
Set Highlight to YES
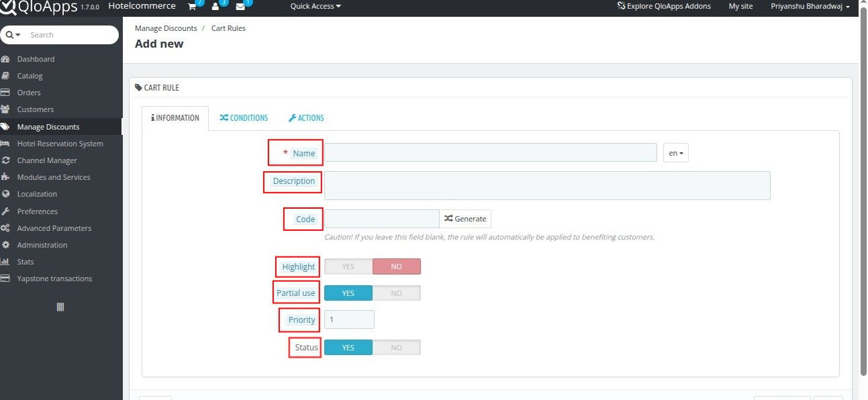(348, 266)
